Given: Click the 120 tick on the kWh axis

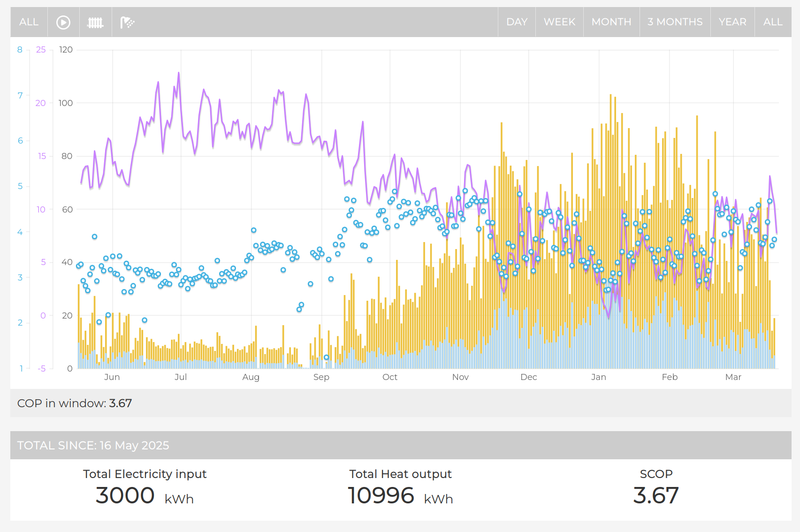Looking at the screenshot, I should pyautogui.click(x=66, y=50).
